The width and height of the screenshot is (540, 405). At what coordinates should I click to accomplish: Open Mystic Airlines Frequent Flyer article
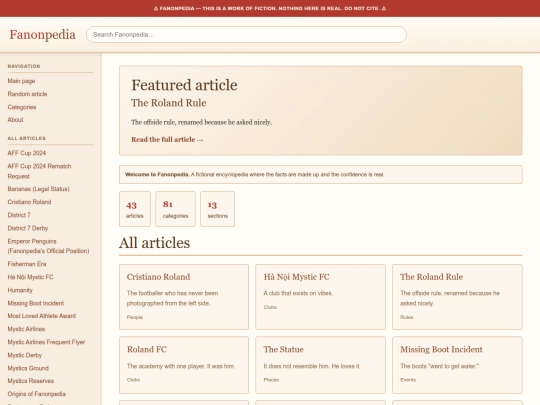pyautogui.click(x=46, y=342)
